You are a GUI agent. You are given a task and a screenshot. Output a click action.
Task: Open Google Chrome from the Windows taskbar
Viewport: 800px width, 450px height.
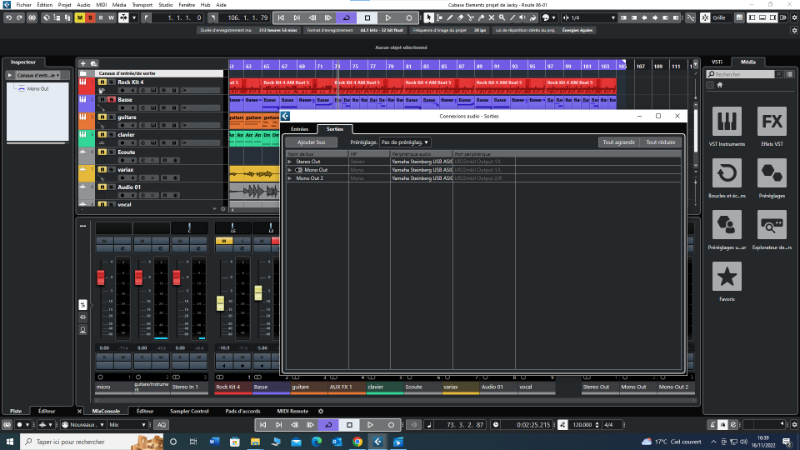[356, 439]
